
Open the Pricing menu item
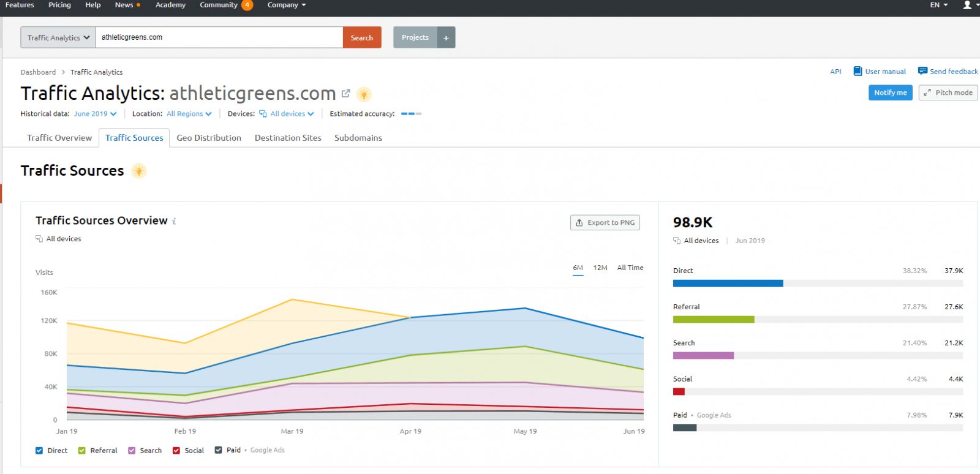pyautogui.click(x=59, y=5)
